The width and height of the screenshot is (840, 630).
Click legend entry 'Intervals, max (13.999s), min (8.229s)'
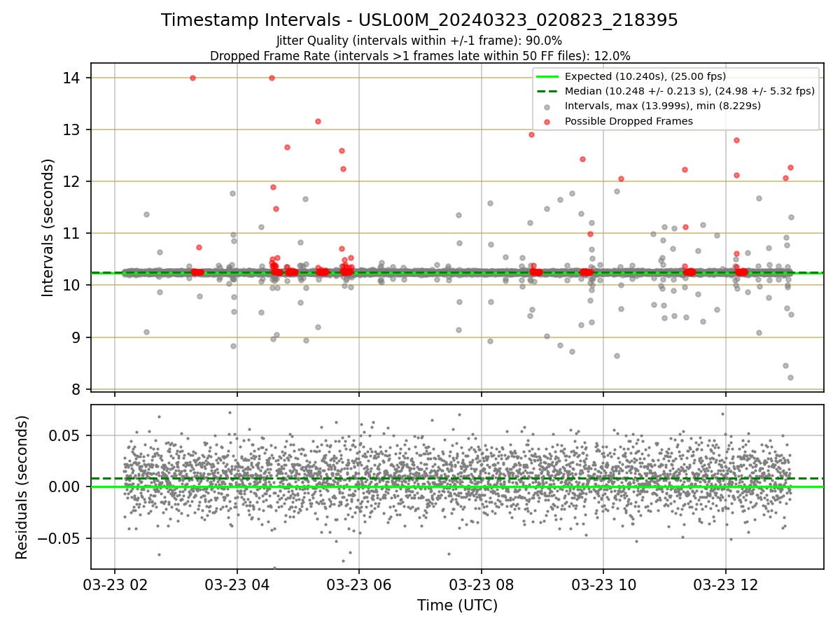point(662,106)
